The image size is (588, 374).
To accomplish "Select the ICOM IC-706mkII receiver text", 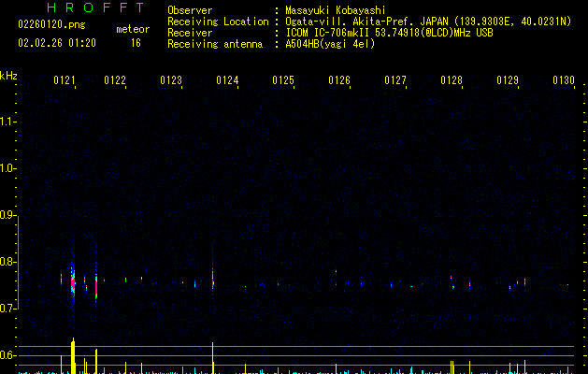I will coord(389,33).
